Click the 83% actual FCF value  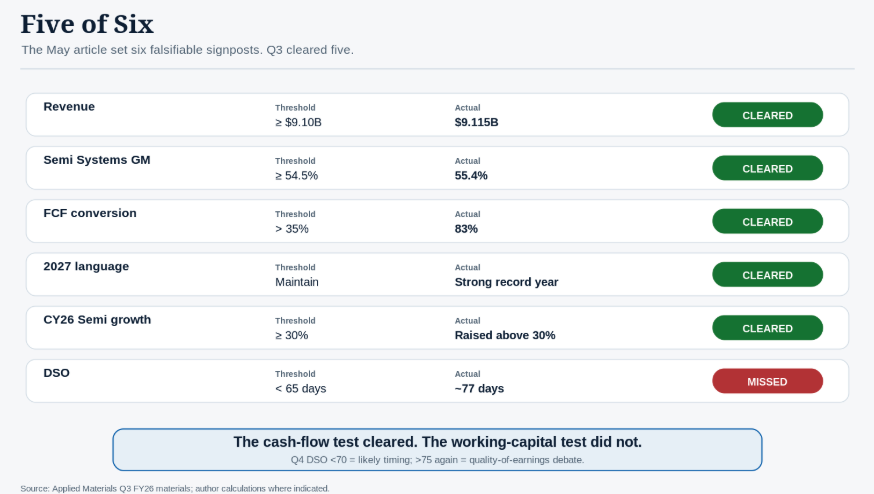466,229
